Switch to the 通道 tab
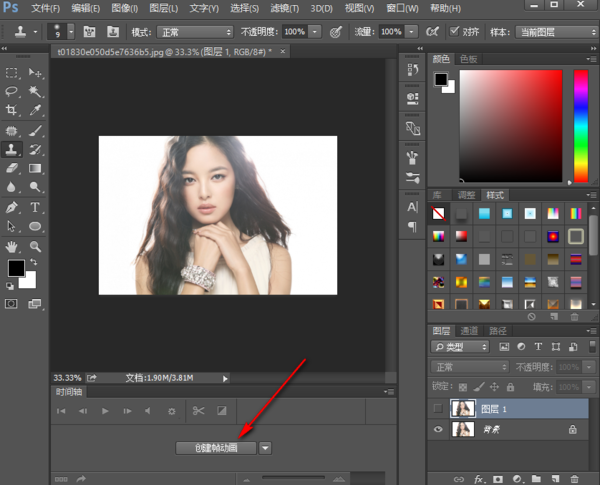Image resolution: width=600 pixels, height=485 pixels. tap(469, 330)
